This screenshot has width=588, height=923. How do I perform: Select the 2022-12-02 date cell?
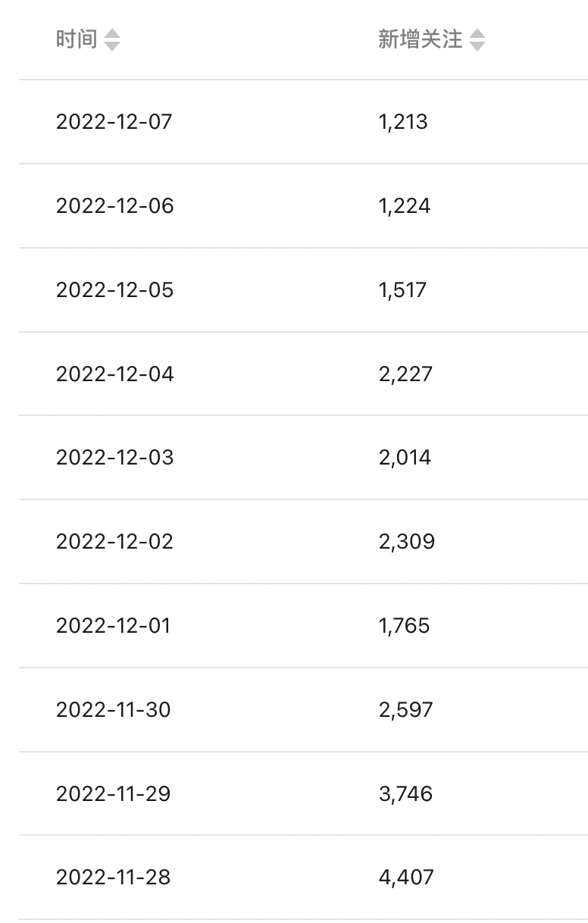click(115, 541)
